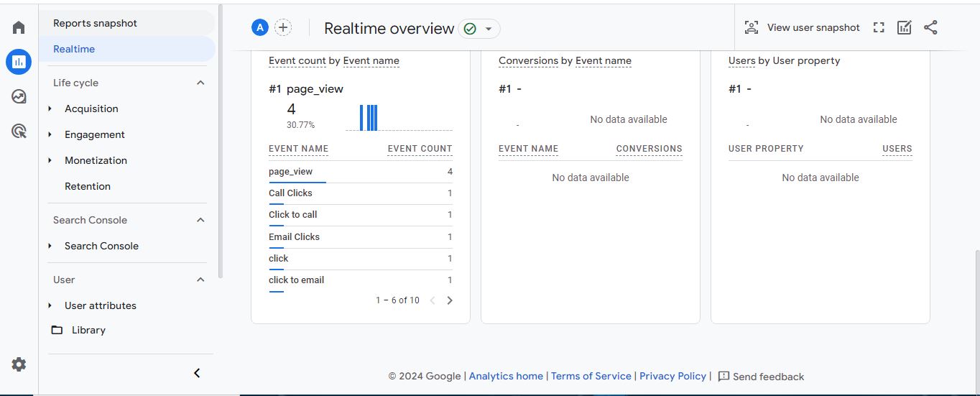Collapse the sidebar navigation panel
The image size is (980, 396).
coord(197,373)
